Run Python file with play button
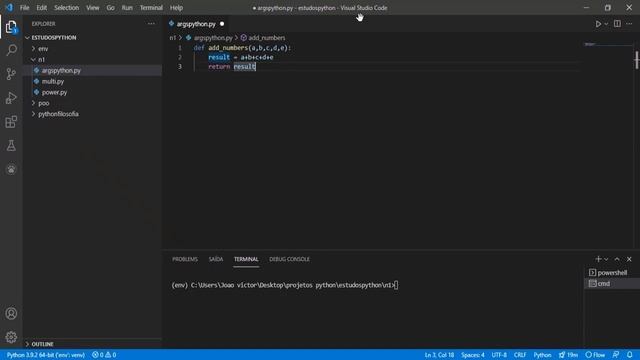Screen dimensions: 640x360 pyautogui.click(x=598, y=24)
